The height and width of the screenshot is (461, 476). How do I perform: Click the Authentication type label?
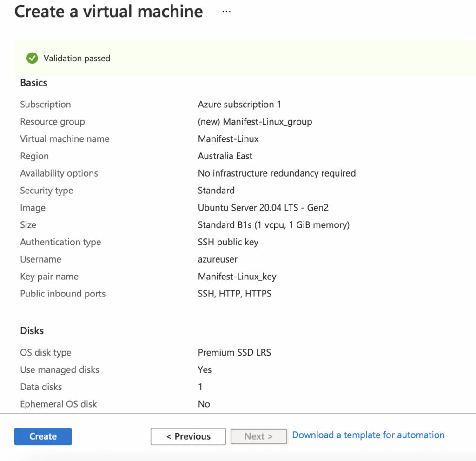pyautogui.click(x=60, y=242)
